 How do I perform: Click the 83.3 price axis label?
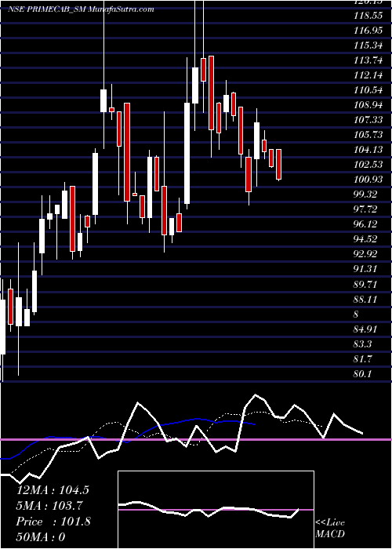tap(363, 344)
